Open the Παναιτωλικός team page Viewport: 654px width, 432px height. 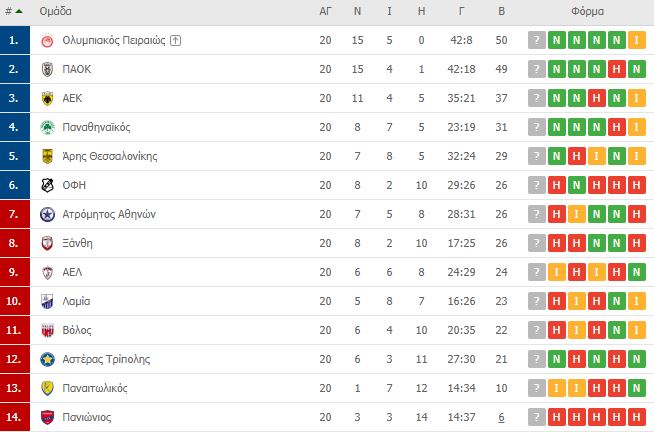click(x=95, y=388)
